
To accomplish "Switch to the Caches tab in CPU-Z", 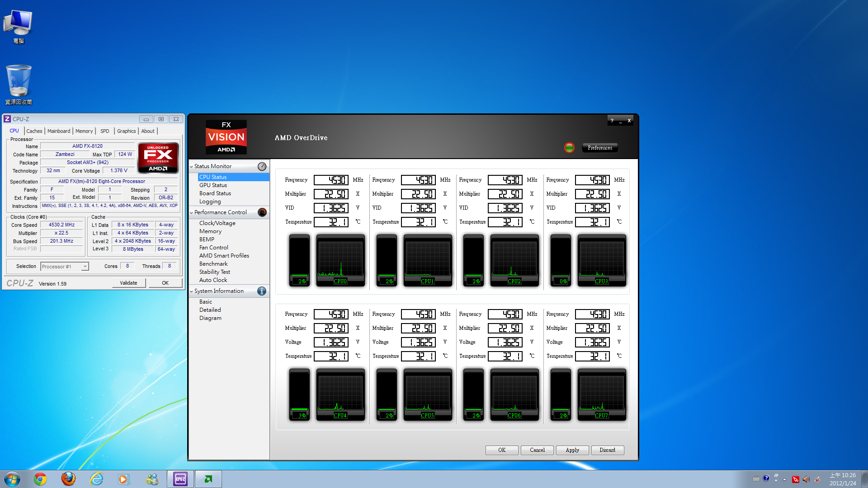I will [34, 131].
